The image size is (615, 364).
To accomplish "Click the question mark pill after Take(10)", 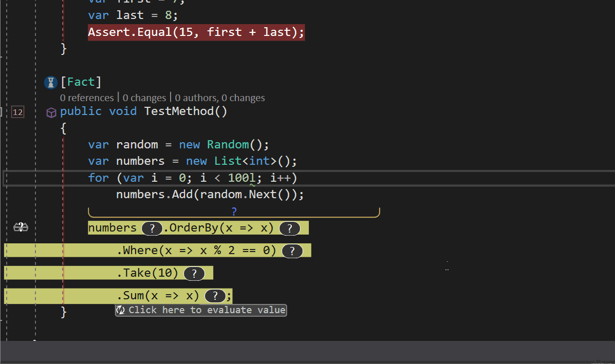I will point(194,274).
